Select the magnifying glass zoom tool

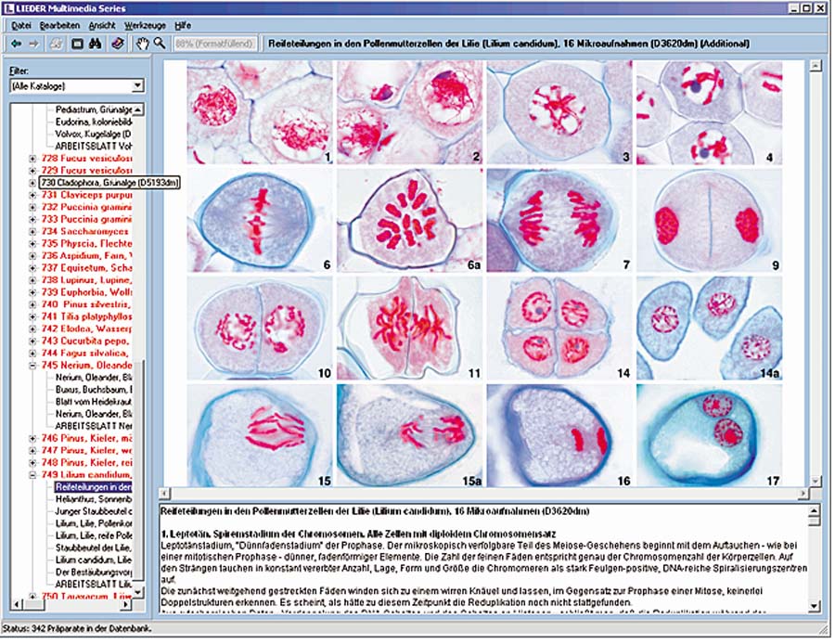click(160, 44)
